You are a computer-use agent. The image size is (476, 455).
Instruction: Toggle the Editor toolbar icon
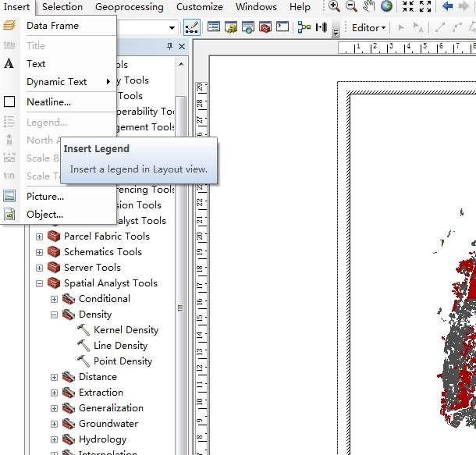192,27
